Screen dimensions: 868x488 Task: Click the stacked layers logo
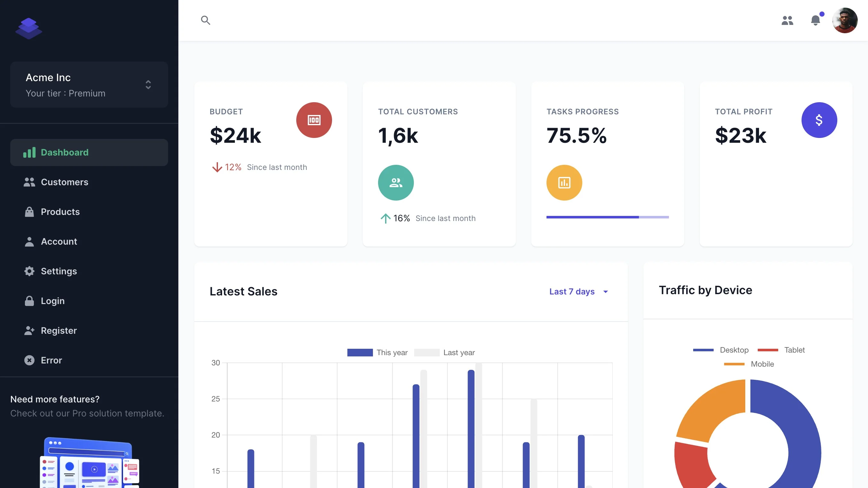29,28
